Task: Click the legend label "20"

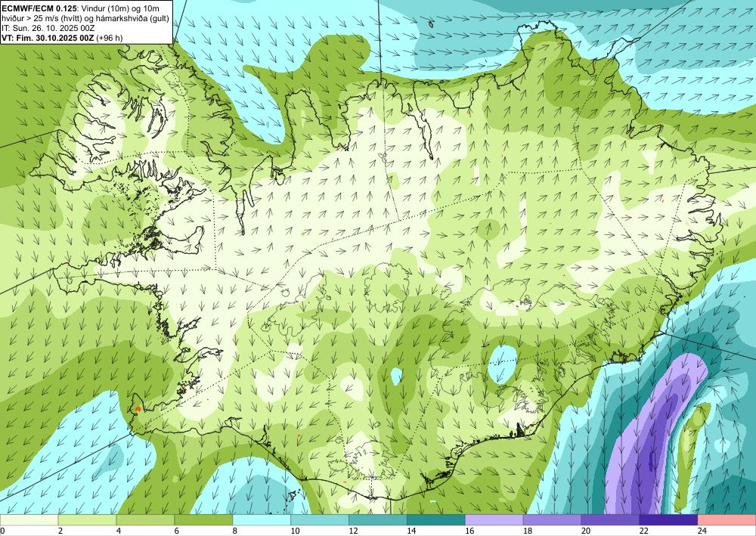Action: tap(586, 531)
